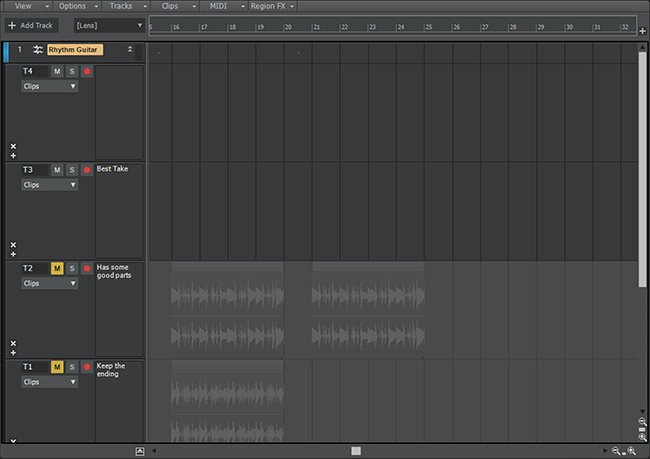The width and height of the screenshot is (650, 459).
Task: Click the 'Best Take' comment on lane T3
Action: pyautogui.click(x=112, y=169)
